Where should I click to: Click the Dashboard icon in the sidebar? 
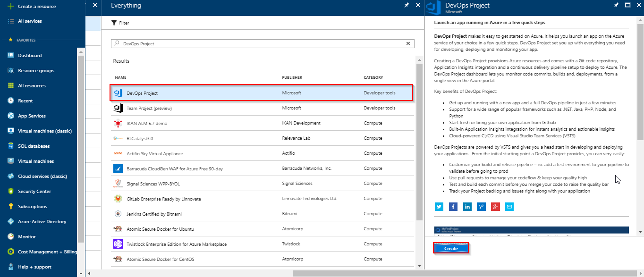pos(11,56)
